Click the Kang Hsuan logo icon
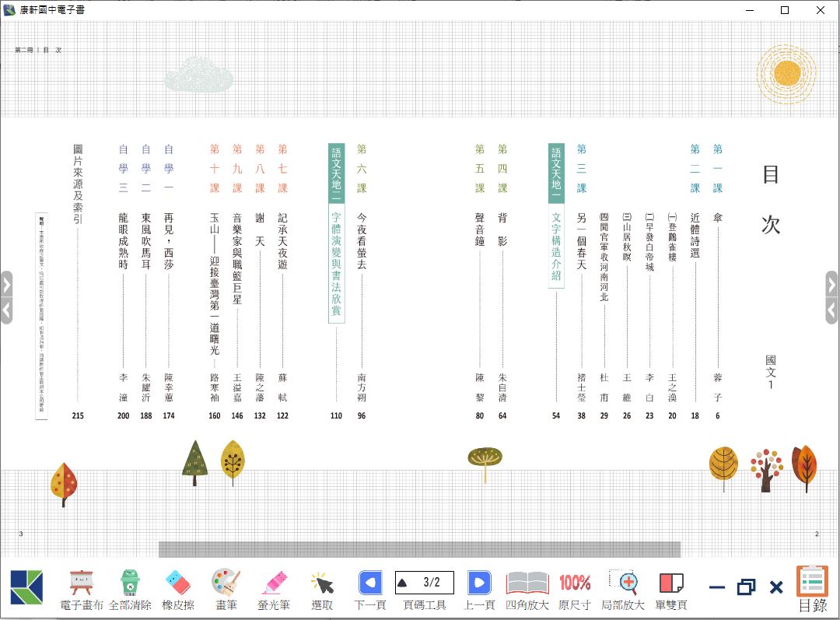Viewport: 840px width, 620px height. tap(27, 587)
